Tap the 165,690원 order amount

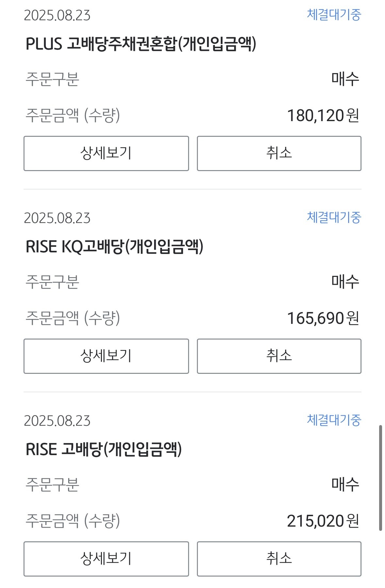[323, 318]
